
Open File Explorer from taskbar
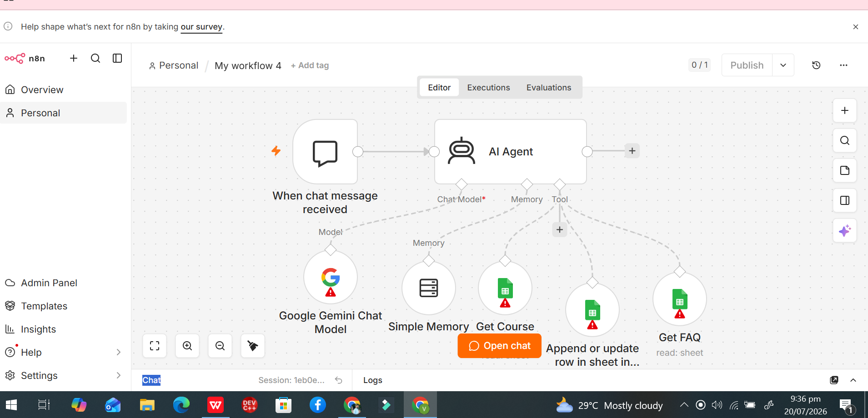(147, 405)
